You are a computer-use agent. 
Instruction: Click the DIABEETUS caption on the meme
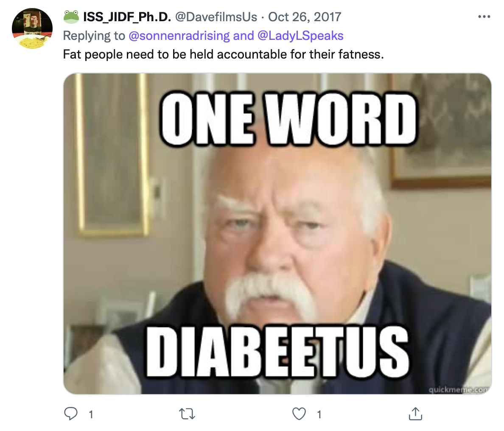click(278, 351)
